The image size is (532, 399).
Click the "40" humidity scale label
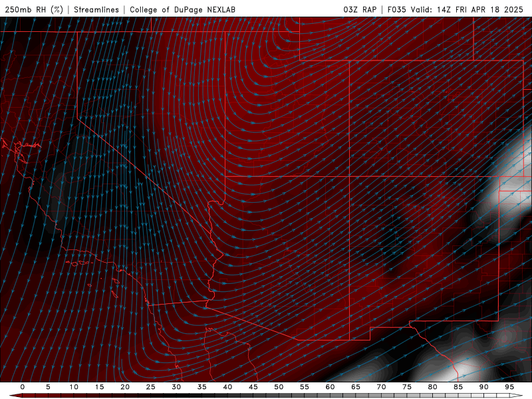(x=227, y=387)
